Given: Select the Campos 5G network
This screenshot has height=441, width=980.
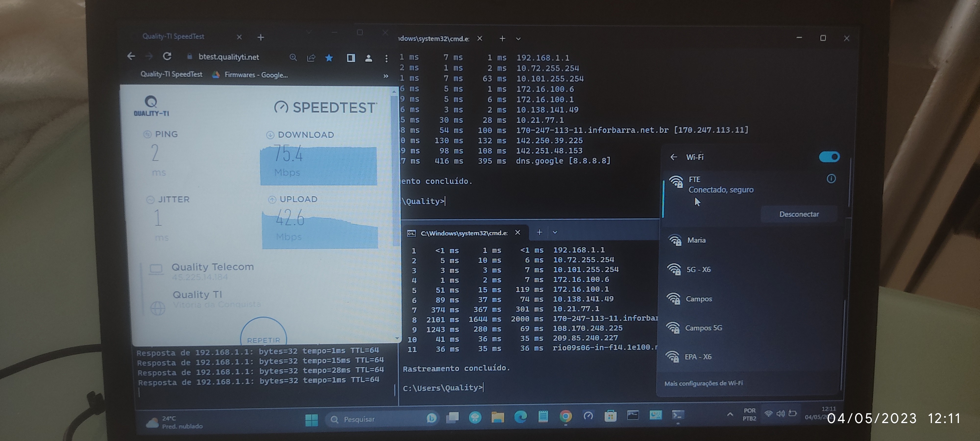Looking at the screenshot, I should pyautogui.click(x=703, y=328).
